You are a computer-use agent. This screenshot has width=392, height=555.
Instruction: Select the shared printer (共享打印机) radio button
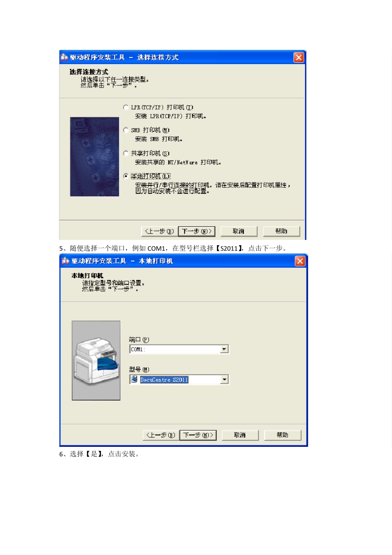click(126, 153)
